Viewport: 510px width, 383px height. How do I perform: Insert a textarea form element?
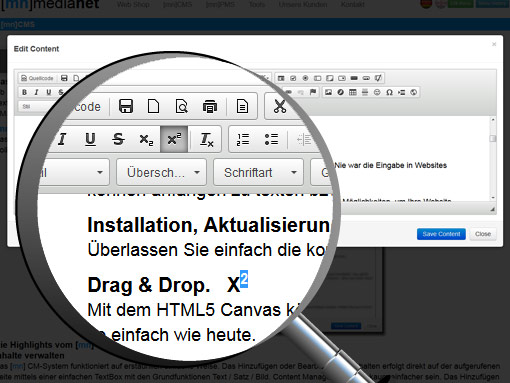[x=329, y=78]
